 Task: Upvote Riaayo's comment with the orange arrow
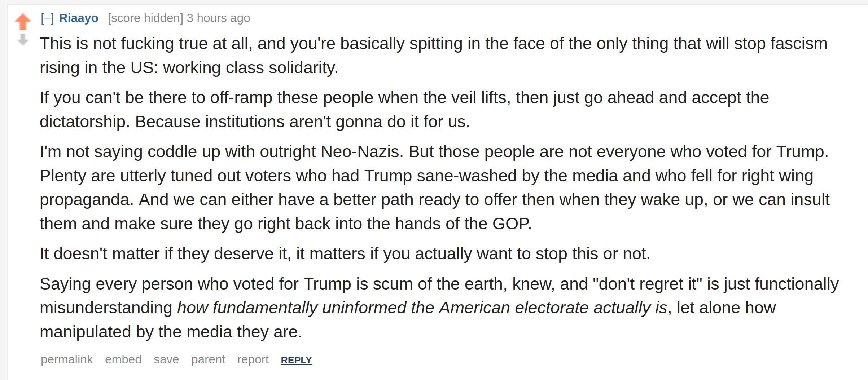coord(23,22)
